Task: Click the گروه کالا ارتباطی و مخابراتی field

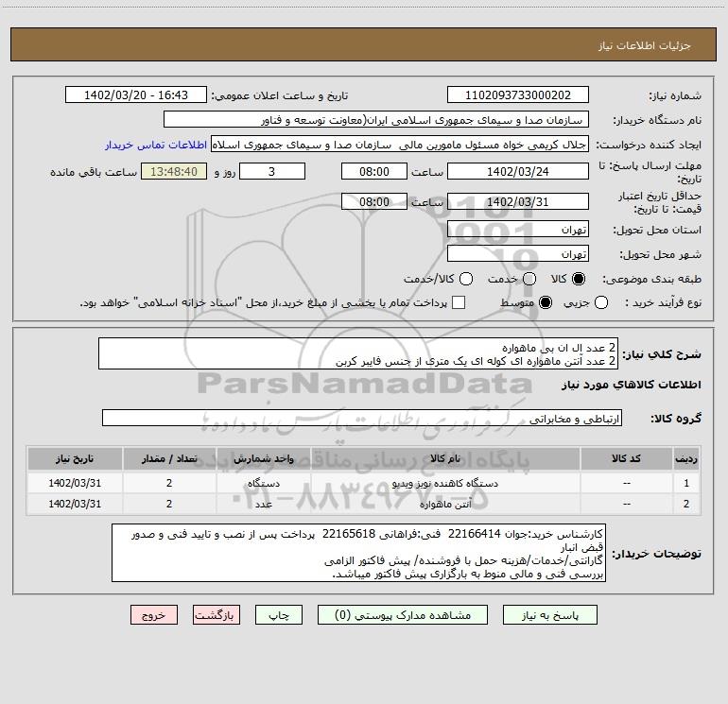Action: tap(362, 418)
